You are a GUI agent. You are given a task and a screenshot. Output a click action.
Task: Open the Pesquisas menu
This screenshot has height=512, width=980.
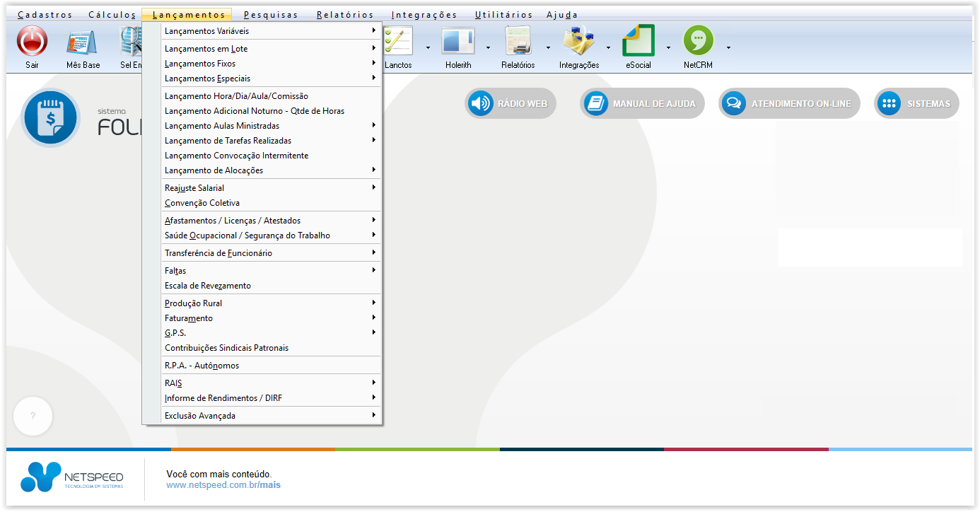[271, 15]
